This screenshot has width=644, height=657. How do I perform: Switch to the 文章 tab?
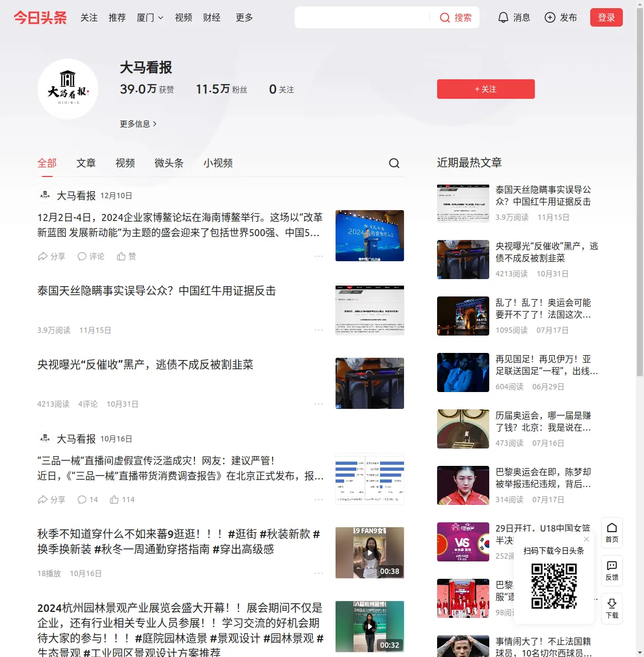coord(86,163)
